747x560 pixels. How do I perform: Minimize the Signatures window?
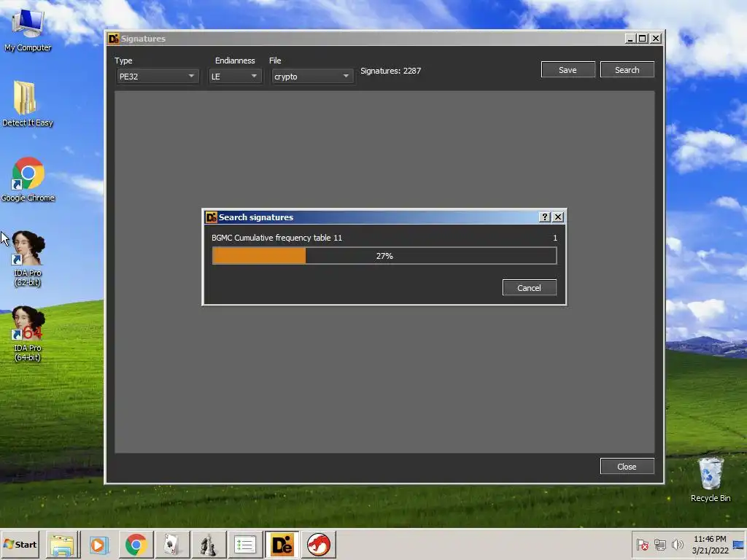[630, 39]
